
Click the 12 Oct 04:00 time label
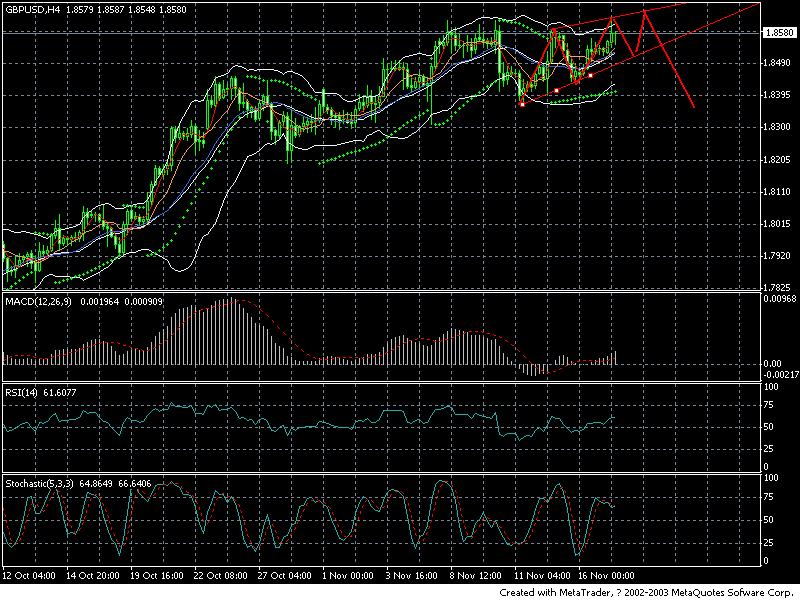29,576
